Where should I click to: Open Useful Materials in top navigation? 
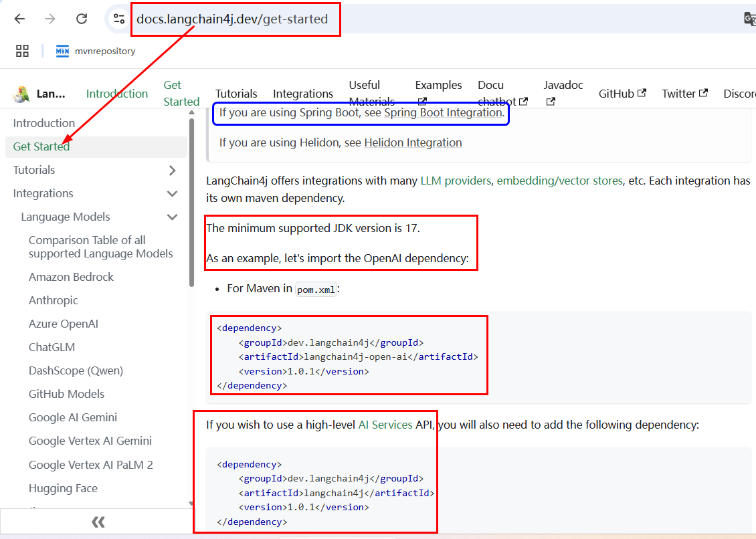(x=372, y=94)
